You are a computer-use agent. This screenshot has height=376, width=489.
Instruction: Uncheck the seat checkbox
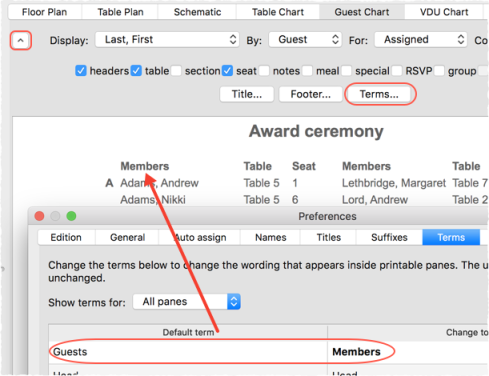[227, 71]
